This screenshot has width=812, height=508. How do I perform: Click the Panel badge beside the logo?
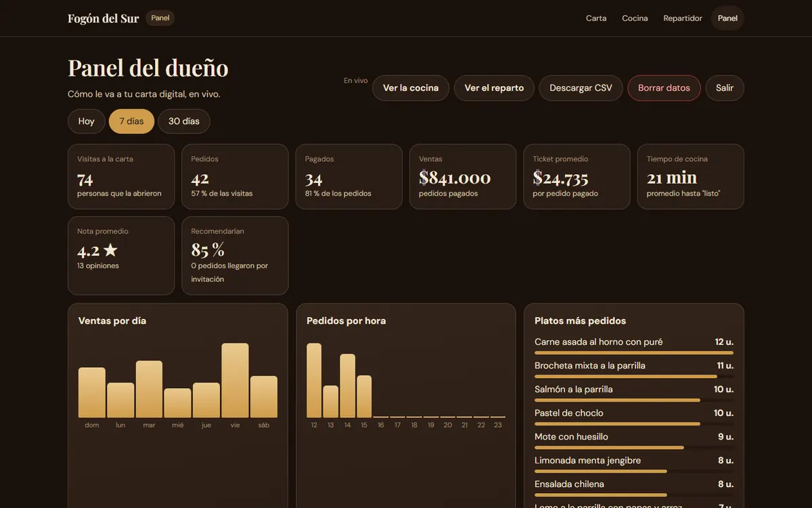coord(160,18)
